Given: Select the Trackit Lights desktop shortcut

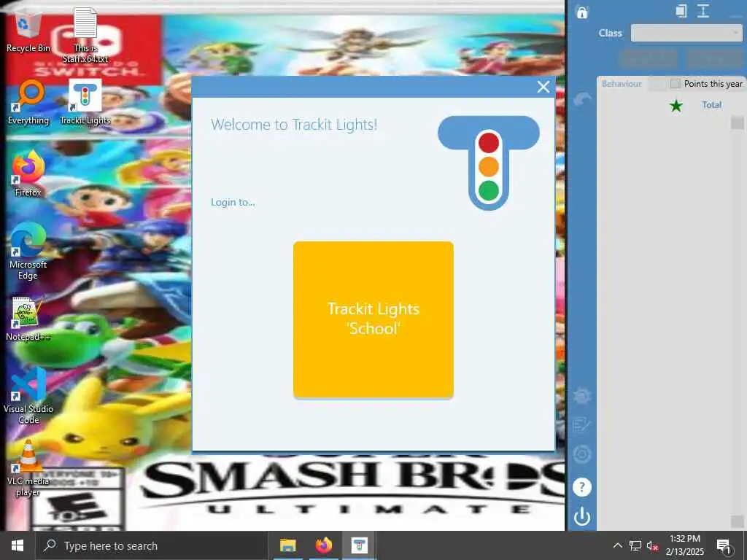Looking at the screenshot, I should coord(85,102).
